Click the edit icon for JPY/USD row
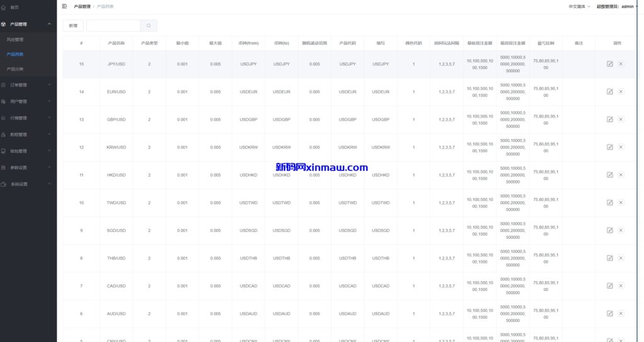This screenshot has width=644, height=342. tap(609, 64)
